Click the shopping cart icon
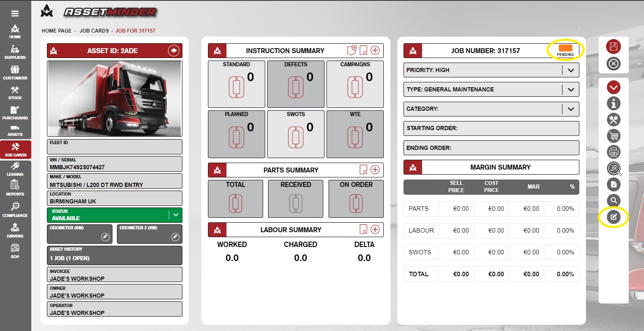Screen dimensions: 644x331 pyautogui.click(x=614, y=136)
